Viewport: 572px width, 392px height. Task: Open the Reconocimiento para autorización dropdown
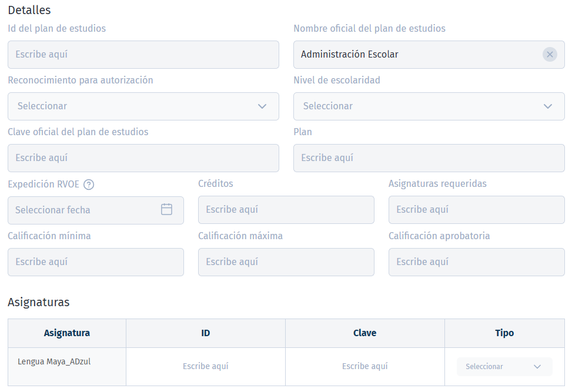tap(143, 106)
